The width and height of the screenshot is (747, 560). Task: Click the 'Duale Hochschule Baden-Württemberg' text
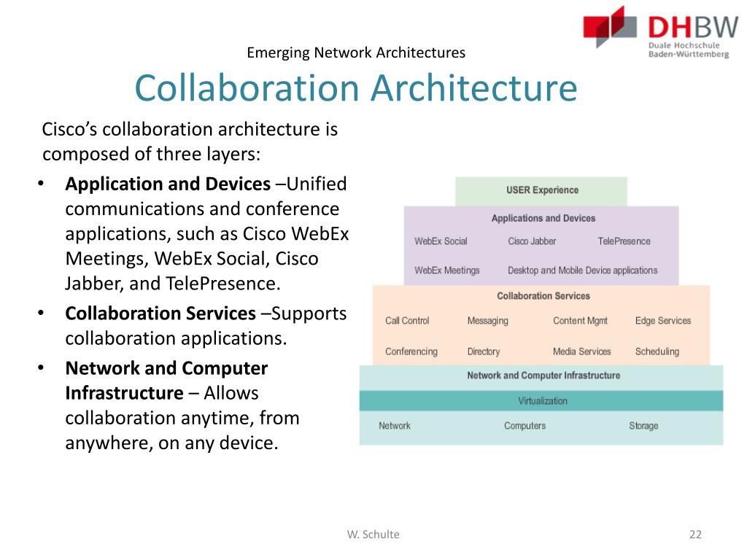(689, 50)
